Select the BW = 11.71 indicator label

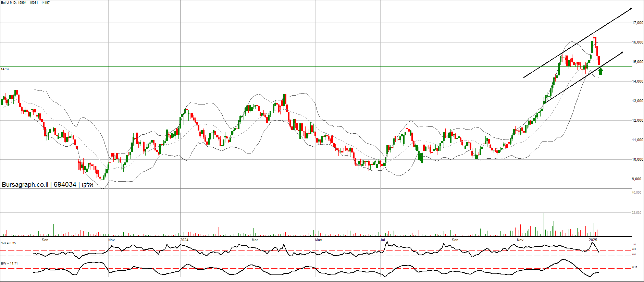pyautogui.click(x=9, y=263)
